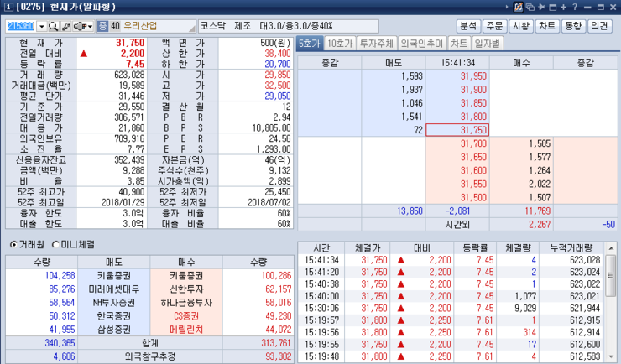This screenshot has width=621, height=364.
Task: Click the trade list scrollbar thumb
Action: [611, 276]
